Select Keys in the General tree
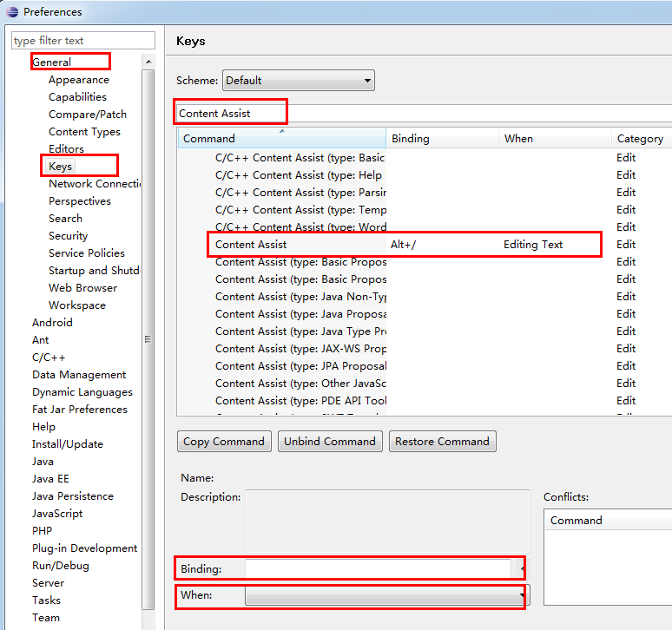The width and height of the screenshot is (672, 630). [x=61, y=167]
